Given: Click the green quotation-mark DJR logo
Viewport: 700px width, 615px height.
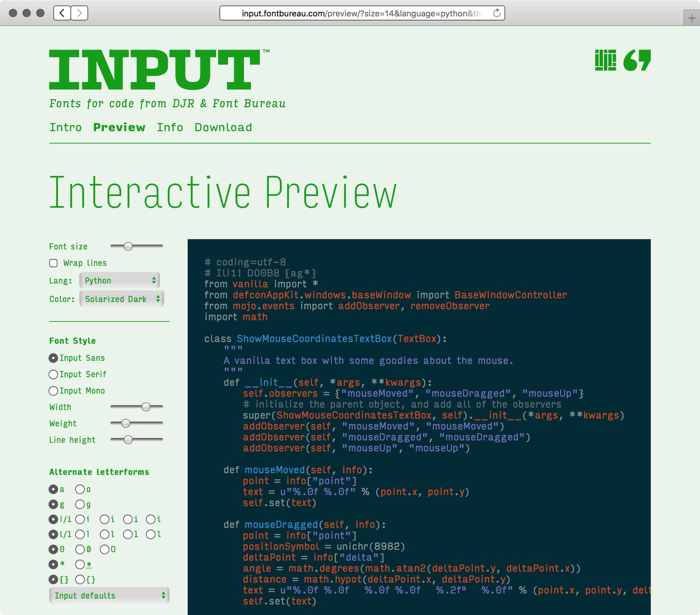Looking at the screenshot, I should click(x=637, y=60).
